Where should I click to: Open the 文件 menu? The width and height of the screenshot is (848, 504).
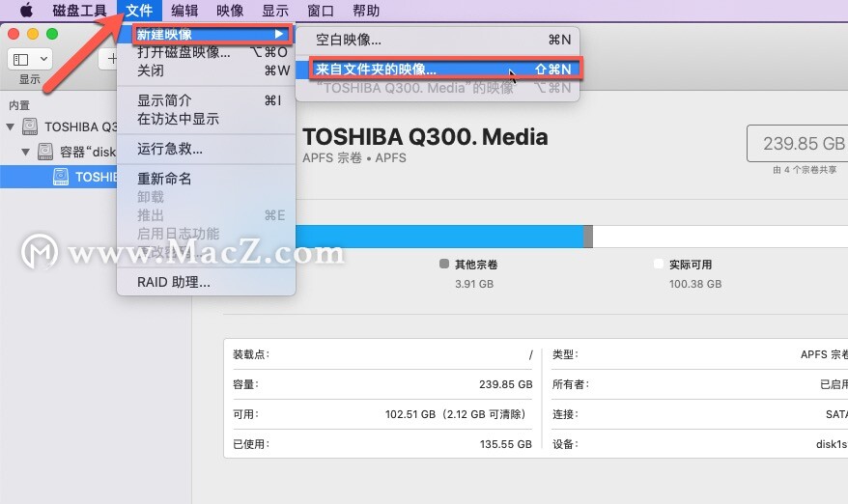(x=139, y=11)
